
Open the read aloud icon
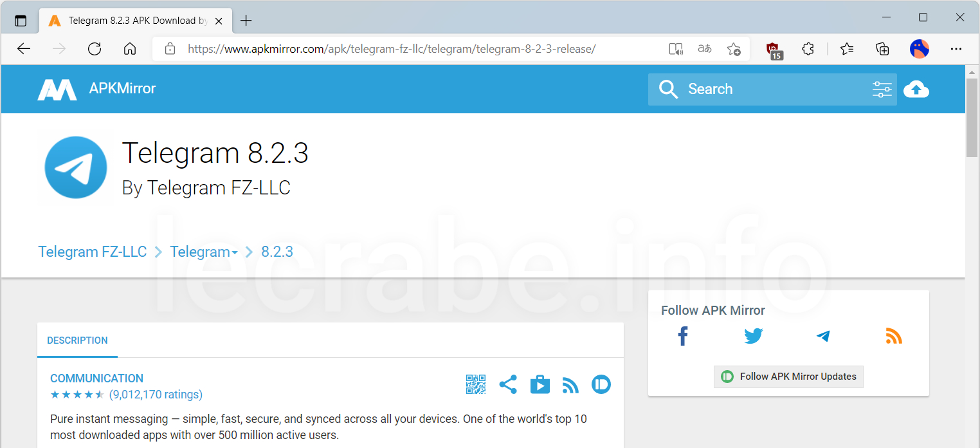coord(675,49)
